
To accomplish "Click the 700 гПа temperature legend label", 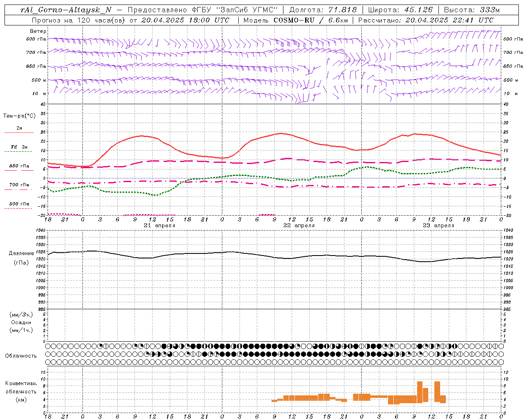I will pos(19,185).
